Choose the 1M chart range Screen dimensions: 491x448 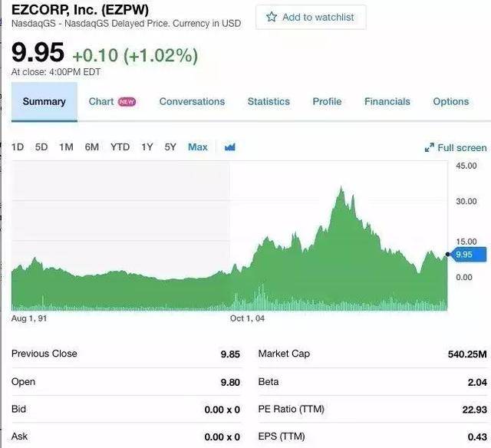coord(67,147)
